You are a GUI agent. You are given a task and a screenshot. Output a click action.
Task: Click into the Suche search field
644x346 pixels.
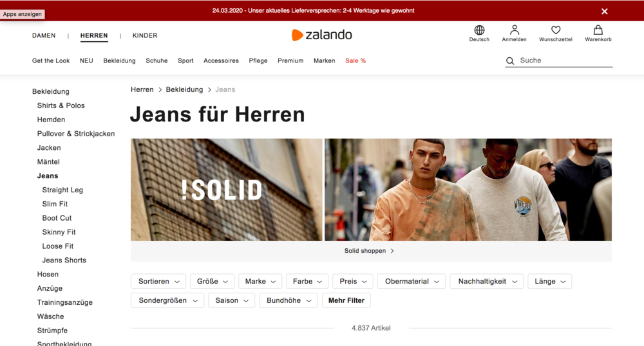point(565,60)
